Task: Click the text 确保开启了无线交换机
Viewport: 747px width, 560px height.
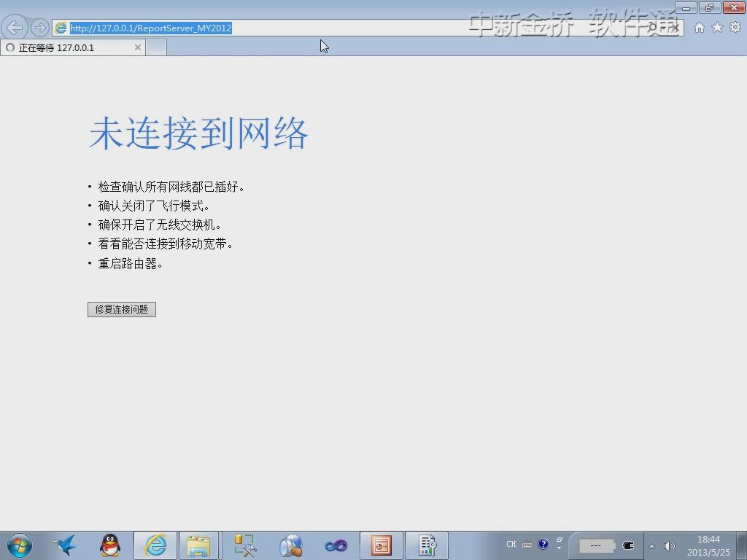Action: [156, 225]
